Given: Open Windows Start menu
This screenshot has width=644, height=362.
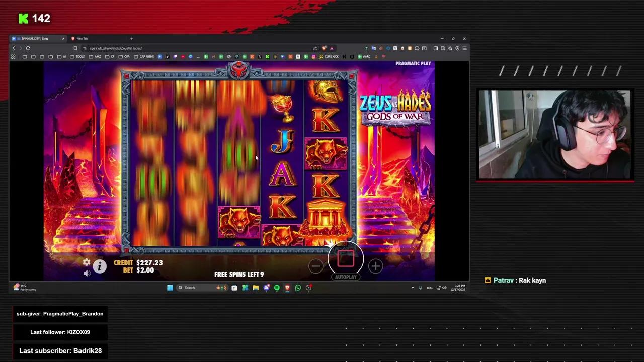Looking at the screenshot, I should [x=170, y=287].
